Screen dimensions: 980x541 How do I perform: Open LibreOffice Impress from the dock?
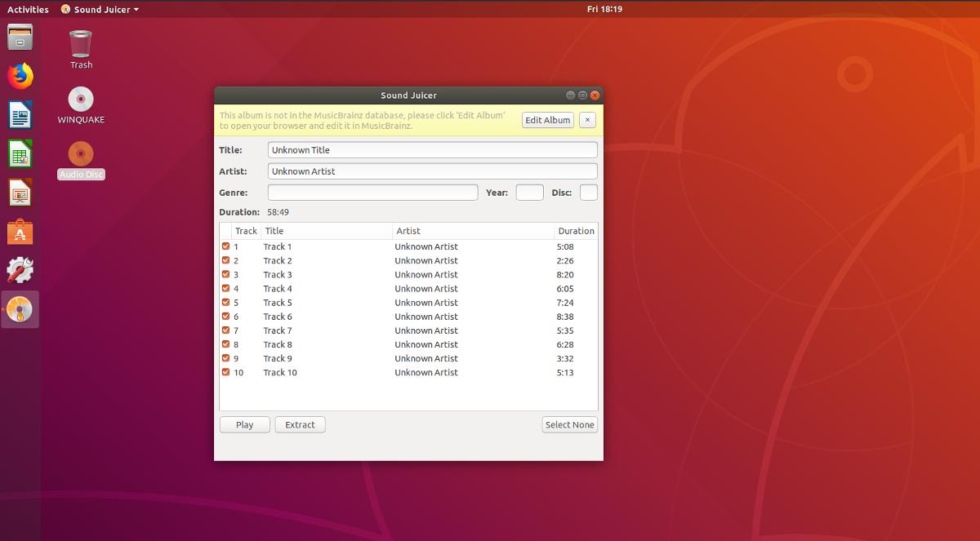coord(20,193)
